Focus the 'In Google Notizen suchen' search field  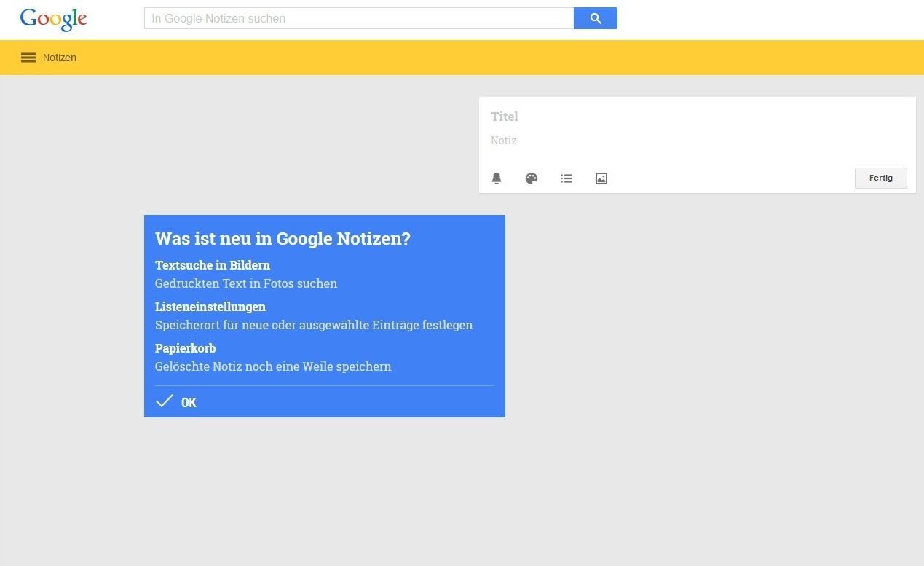pos(359,18)
